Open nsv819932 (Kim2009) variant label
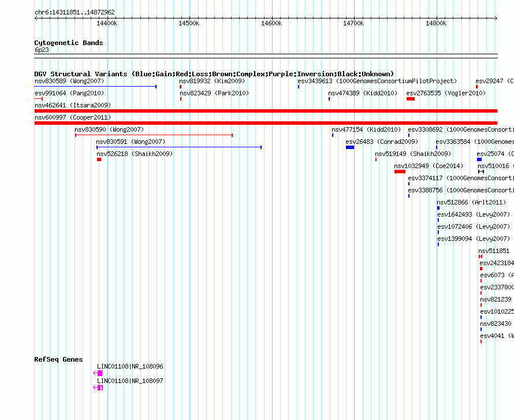 coord(212,81)
